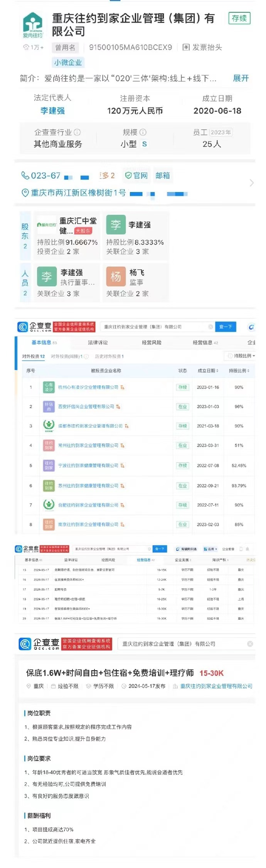
Task: Click the shield icon on 官网
Action: (x=128, y=176)
